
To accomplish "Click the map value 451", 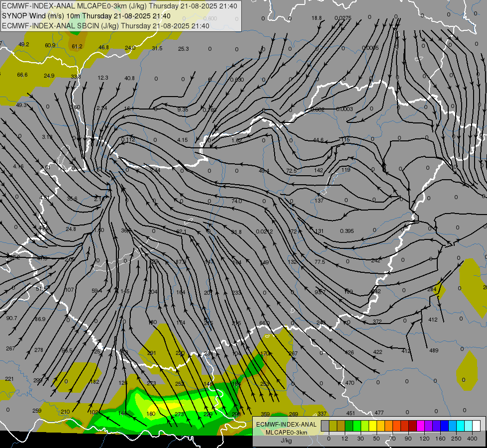I will coord(351,413).
